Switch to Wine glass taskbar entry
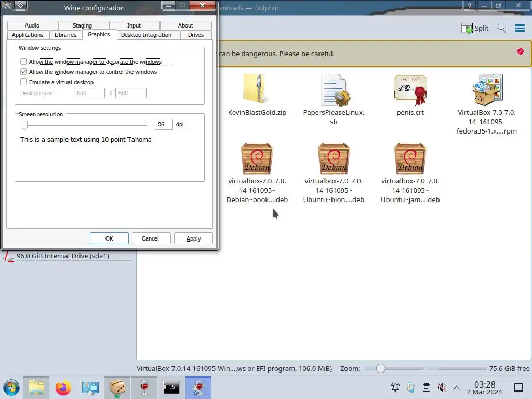The height and width of the screenshot is (399, 532). pyautogui.click(x=144, y=388)
